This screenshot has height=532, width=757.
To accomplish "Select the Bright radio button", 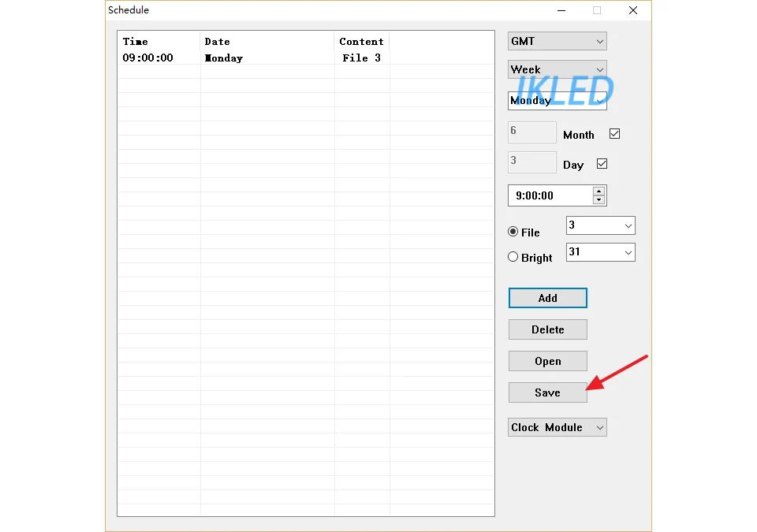I will (513, 257).
